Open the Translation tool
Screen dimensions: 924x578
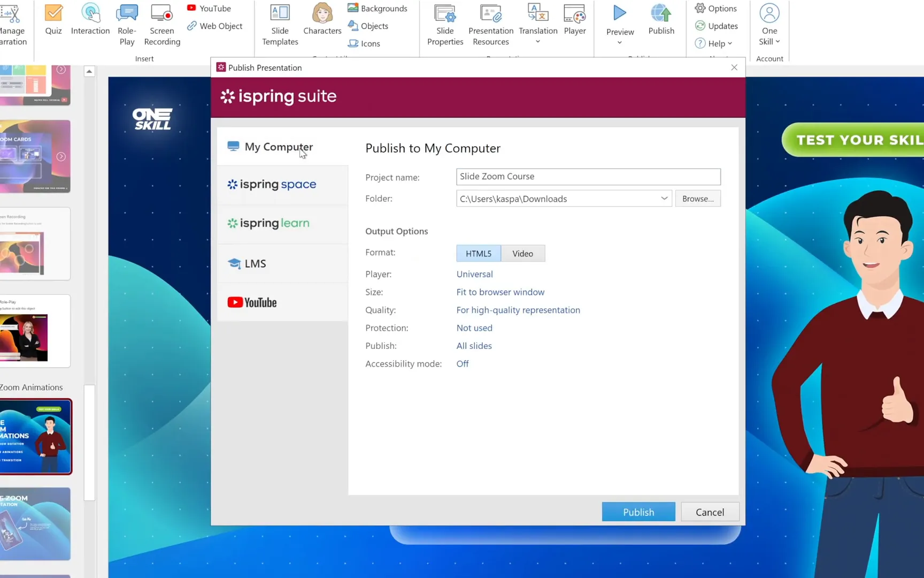tap(538, 19)
